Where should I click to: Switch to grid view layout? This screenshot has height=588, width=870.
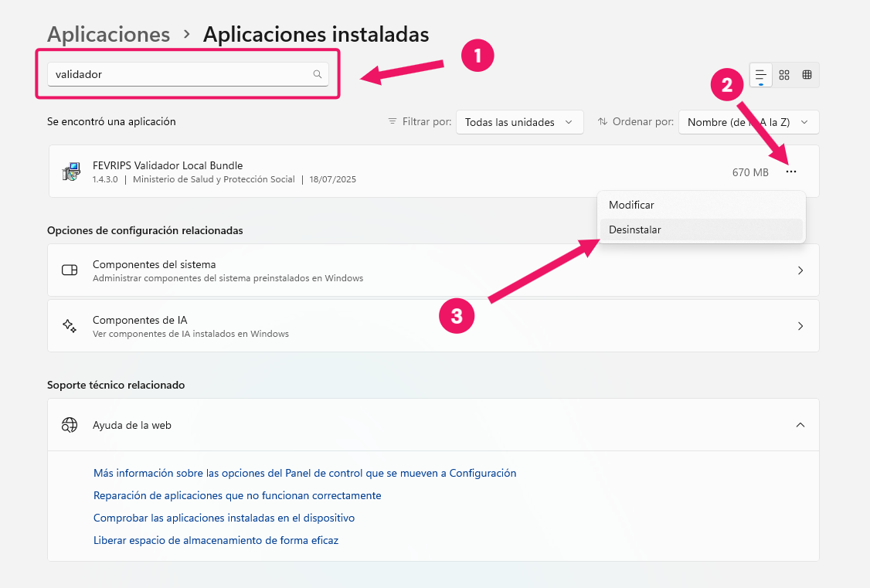point(784,75)
